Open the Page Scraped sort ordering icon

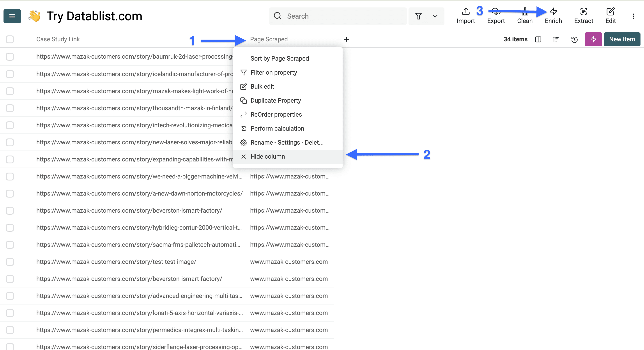[556, 39]
